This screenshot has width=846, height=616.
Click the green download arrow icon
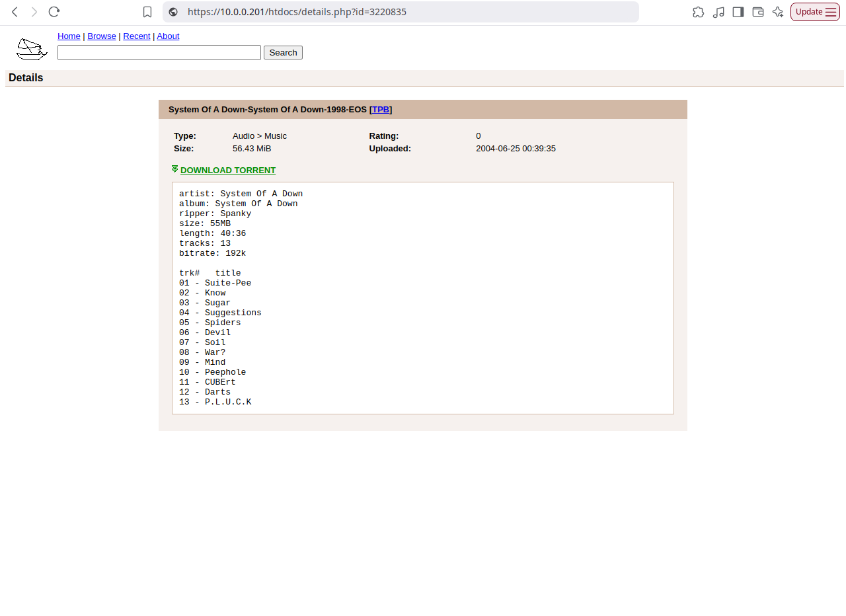[174, 169]
